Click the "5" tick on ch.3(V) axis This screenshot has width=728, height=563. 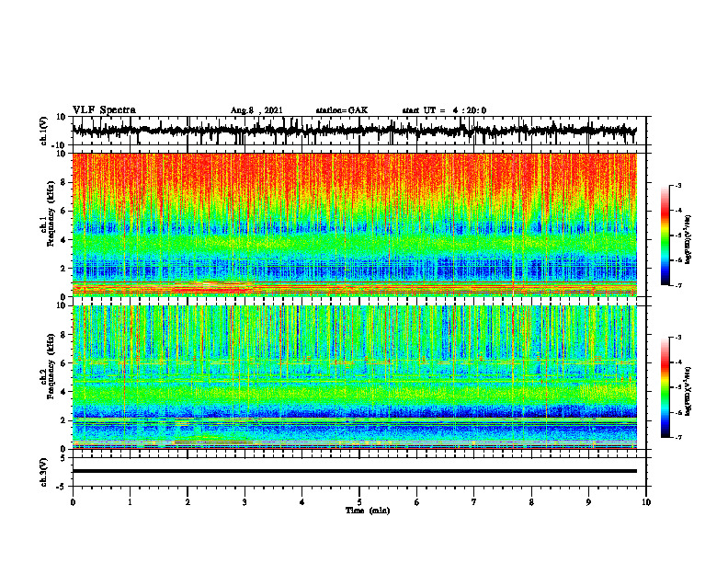pyautogui.click(x=63, y=457)
